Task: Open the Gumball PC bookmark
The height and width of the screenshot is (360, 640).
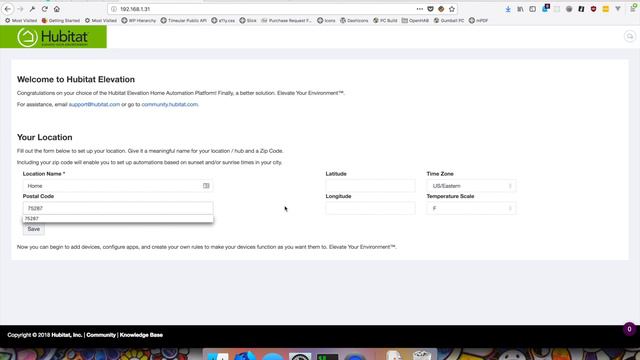Action: coord(449,20)
